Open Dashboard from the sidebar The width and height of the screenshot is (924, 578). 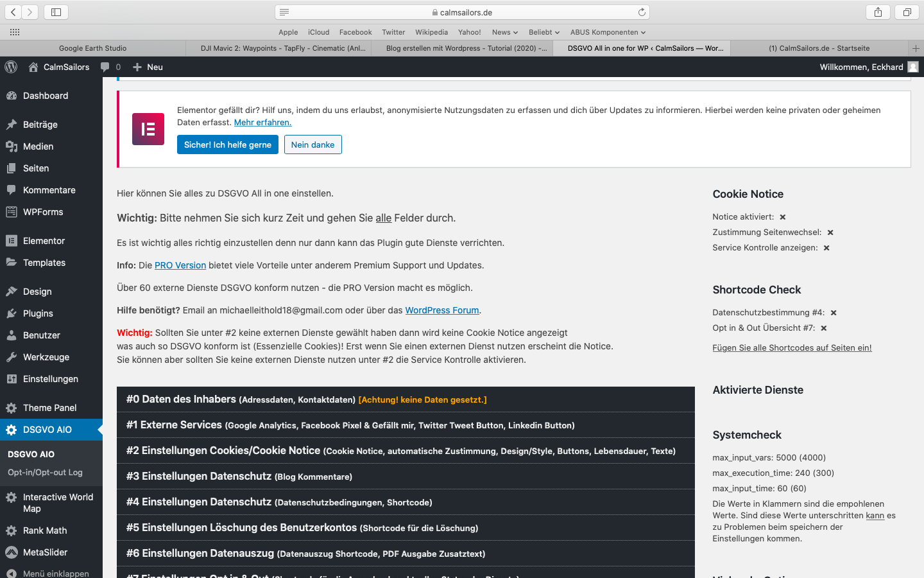51,96
